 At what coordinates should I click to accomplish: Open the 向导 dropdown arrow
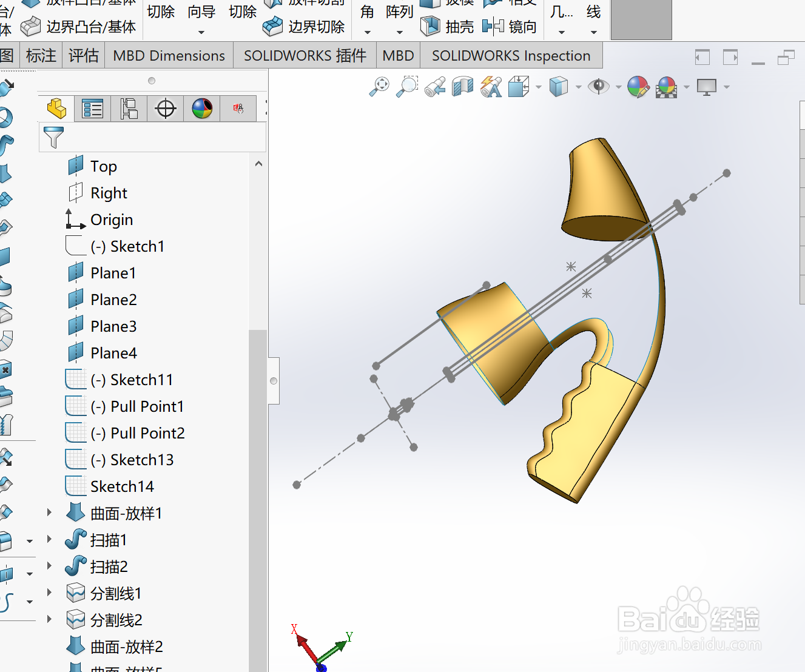point(201,33)
